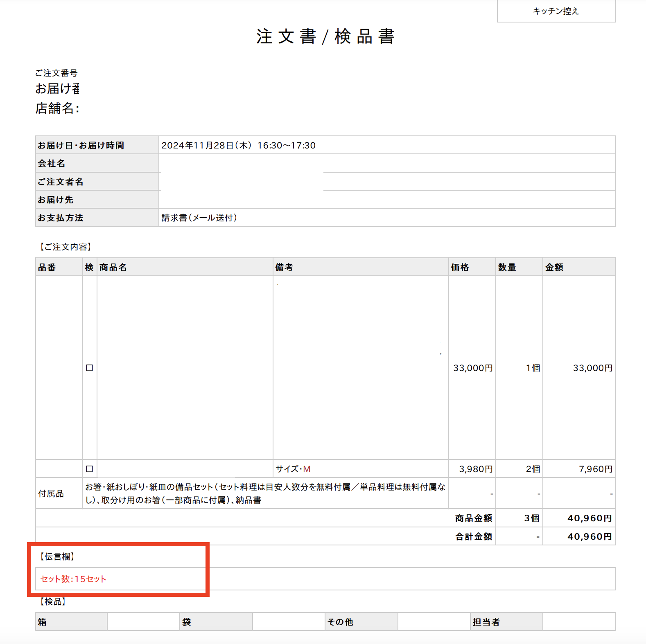Click the お届け日・お届け時間 header cell
This screenshot has width=646, height=644.
pos(97,145)
